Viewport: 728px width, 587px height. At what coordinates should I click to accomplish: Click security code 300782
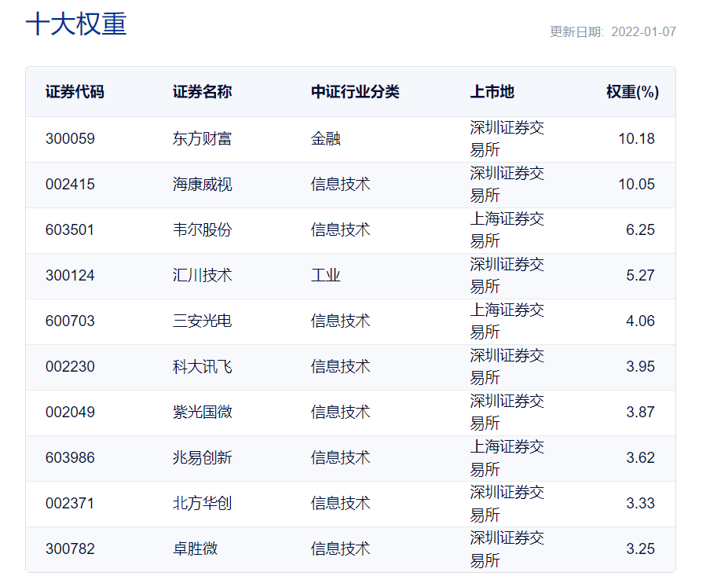[x=70, y=549]
